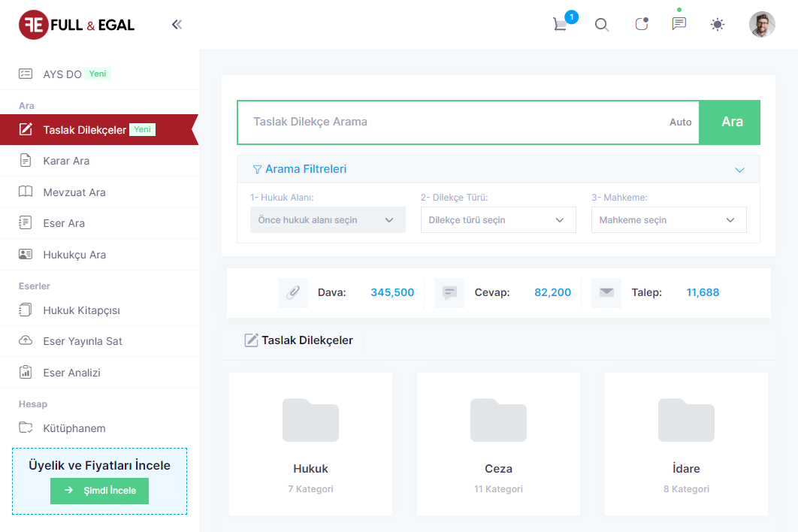798x532 pixels.
Task: Open the Mahkeme seçin dropdown
Action: [668, 220]
